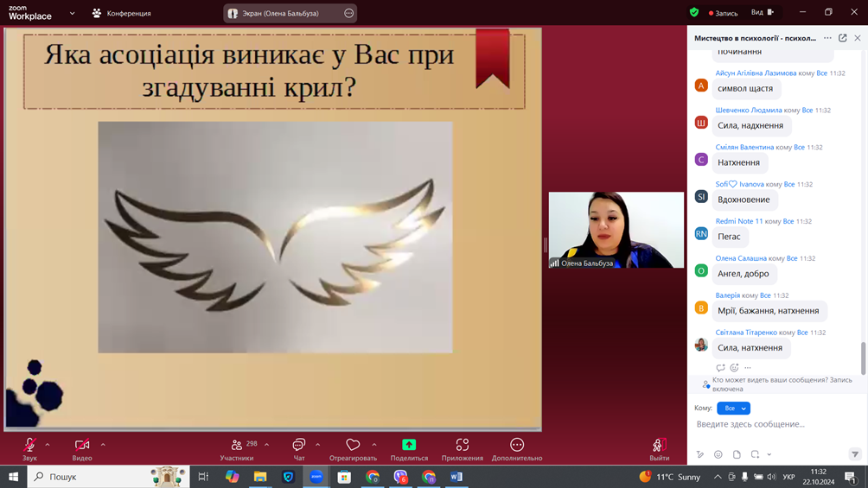Start video with the Видео button
This screenshot has width=868, height=488.
(82, 449)
